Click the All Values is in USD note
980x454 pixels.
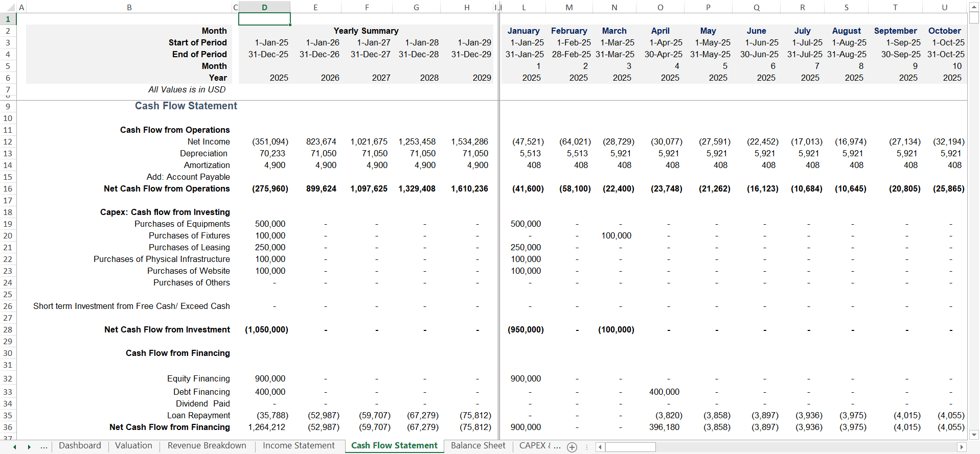[x=187, y=89]
